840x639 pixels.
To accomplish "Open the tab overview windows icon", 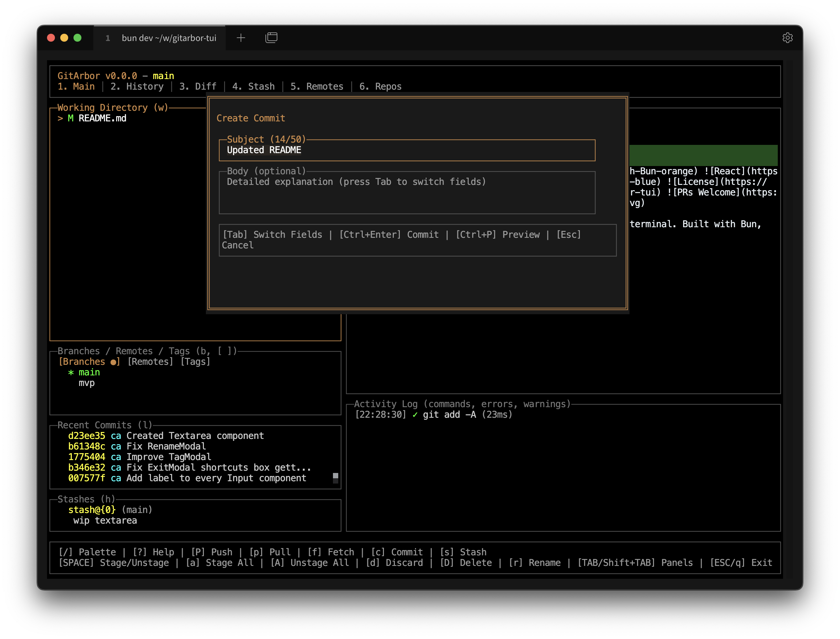I will click(x=271, y=38).
